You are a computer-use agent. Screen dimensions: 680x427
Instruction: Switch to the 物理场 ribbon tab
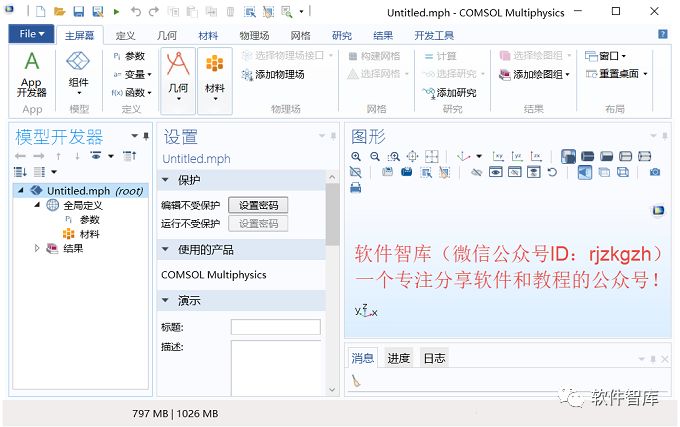pos(254,36)
